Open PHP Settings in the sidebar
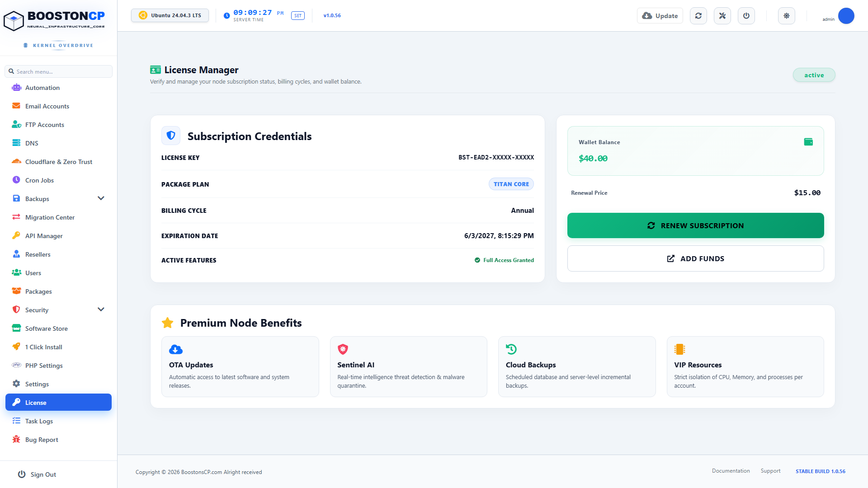Image resolution: width=868 pixels, height=488 pixels. [58, 366]
